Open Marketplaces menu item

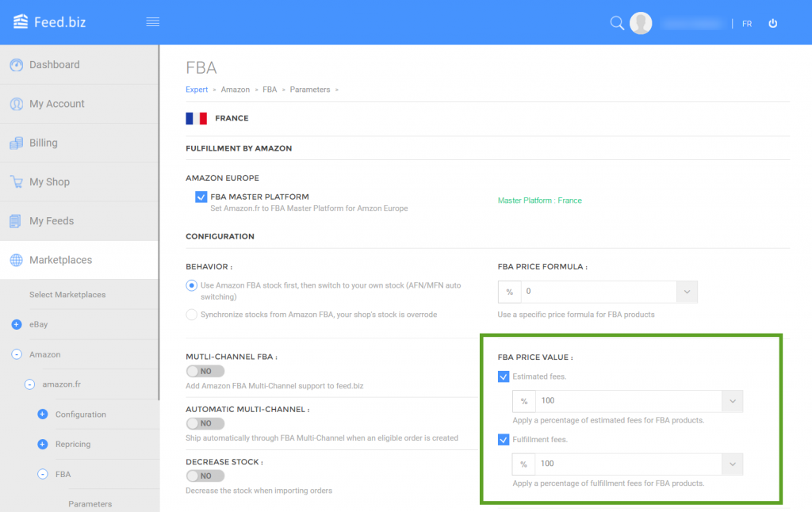point(79,260)
